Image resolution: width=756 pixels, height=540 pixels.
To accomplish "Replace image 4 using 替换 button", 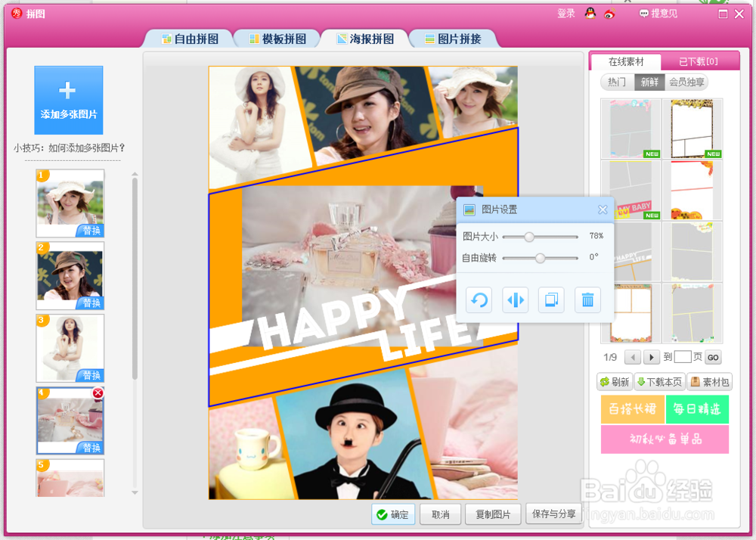I will pyautogui.click(x=91, y=448).
